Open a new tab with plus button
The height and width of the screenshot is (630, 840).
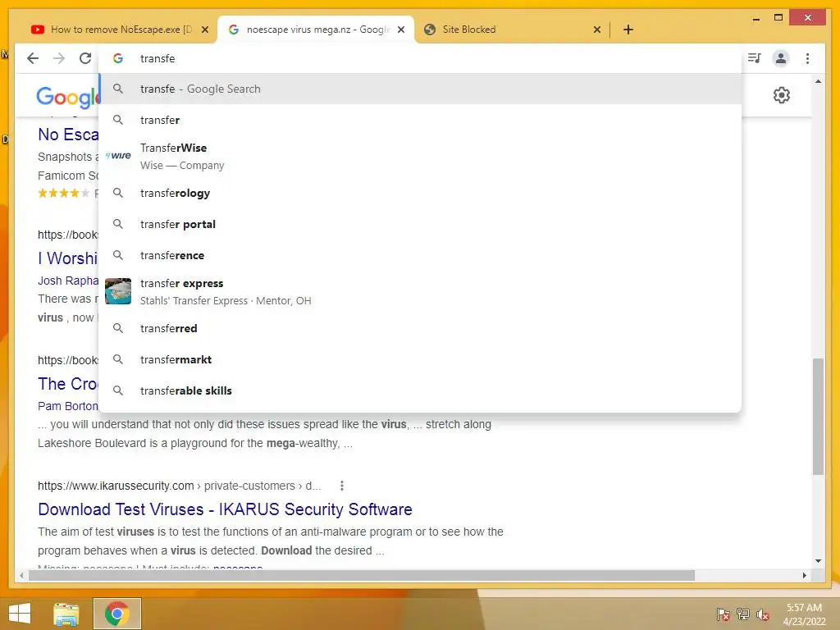coord(628,30)
